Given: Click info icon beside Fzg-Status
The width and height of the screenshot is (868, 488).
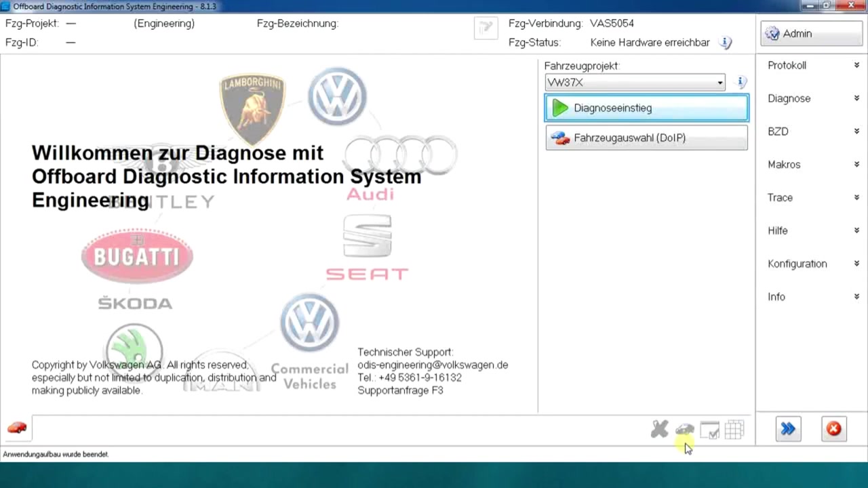Looking at the screenshot, I should pyautogui.click(x=726, y=43).
